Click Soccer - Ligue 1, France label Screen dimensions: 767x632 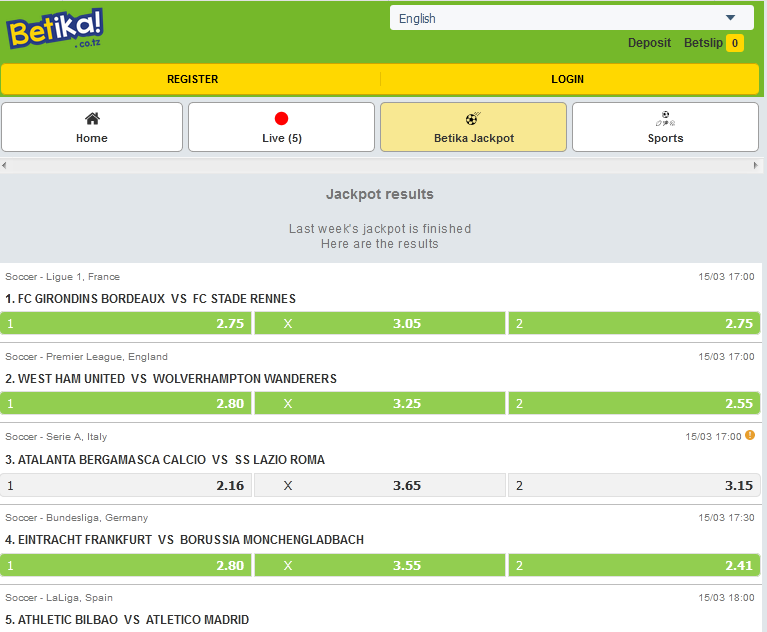point(63,277)
